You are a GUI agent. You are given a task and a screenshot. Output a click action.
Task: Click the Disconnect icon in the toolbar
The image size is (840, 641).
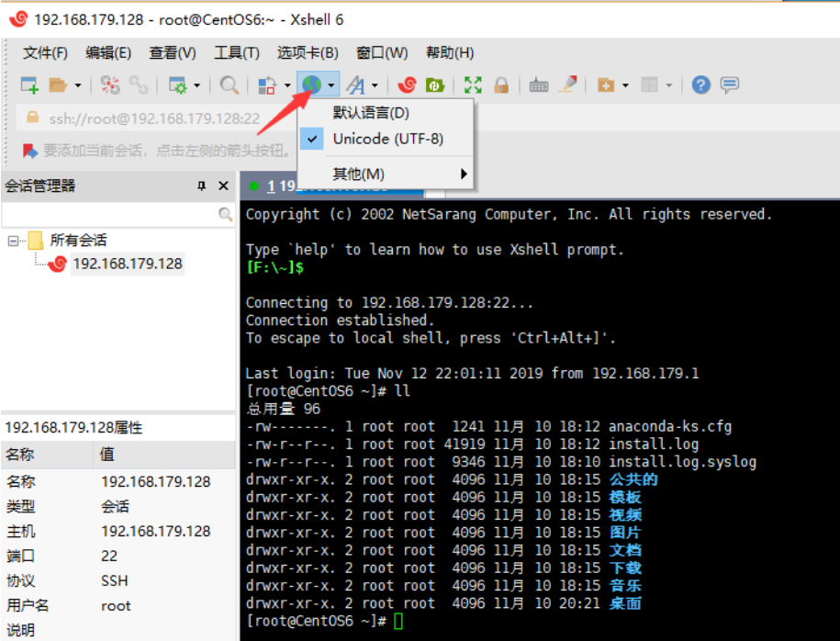click(x=139, y=85)
